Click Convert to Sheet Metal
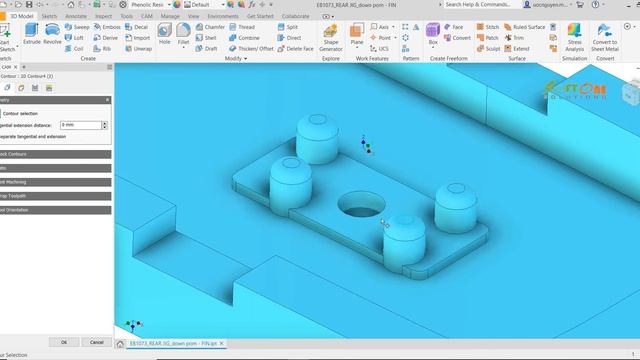Screen dimensions: 640x360 click(x=605, y=38)
